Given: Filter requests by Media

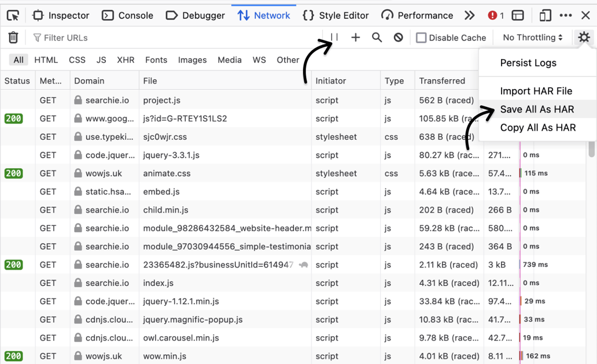Looking at the screenshot, I should coord(230,60).
